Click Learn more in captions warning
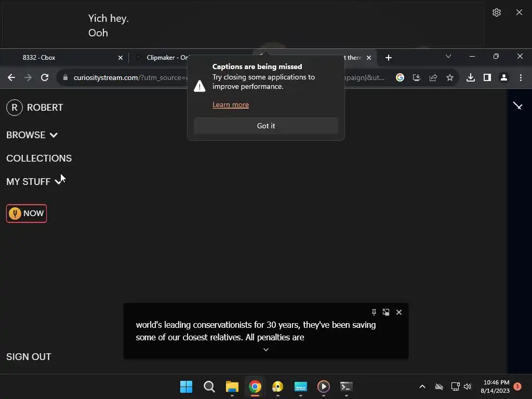 click(x=231, y=105)
